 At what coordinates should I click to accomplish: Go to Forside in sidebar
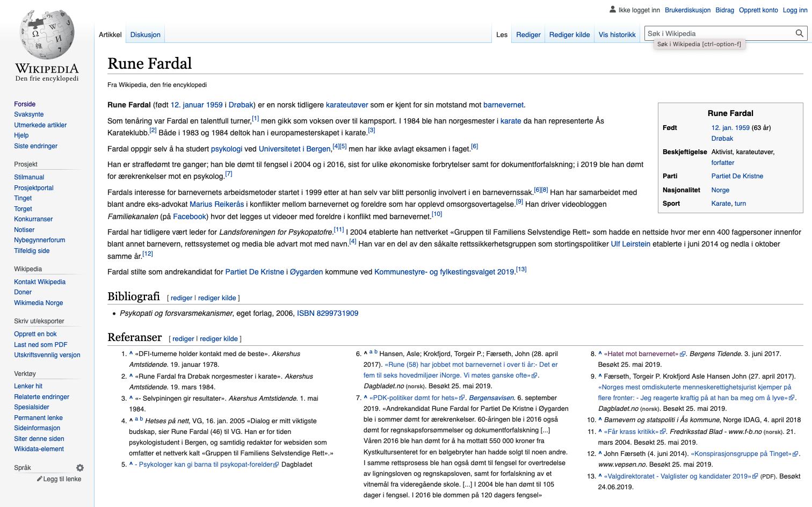tap(25, 104)
